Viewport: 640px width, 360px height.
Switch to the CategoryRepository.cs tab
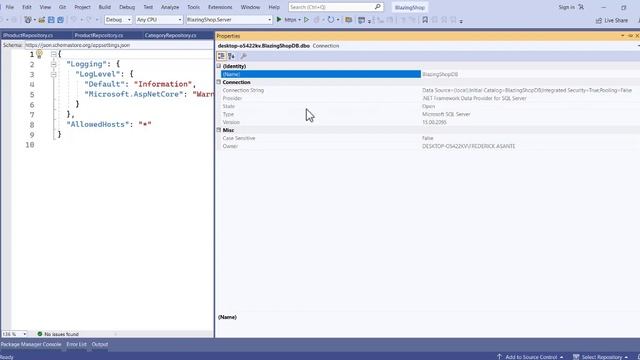pyautogui.click(x=170, y=36)
